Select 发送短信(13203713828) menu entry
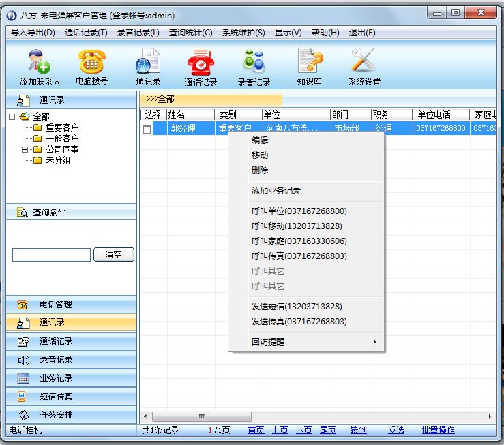Screen dimensions: 504x445 (x=297, y=307)
